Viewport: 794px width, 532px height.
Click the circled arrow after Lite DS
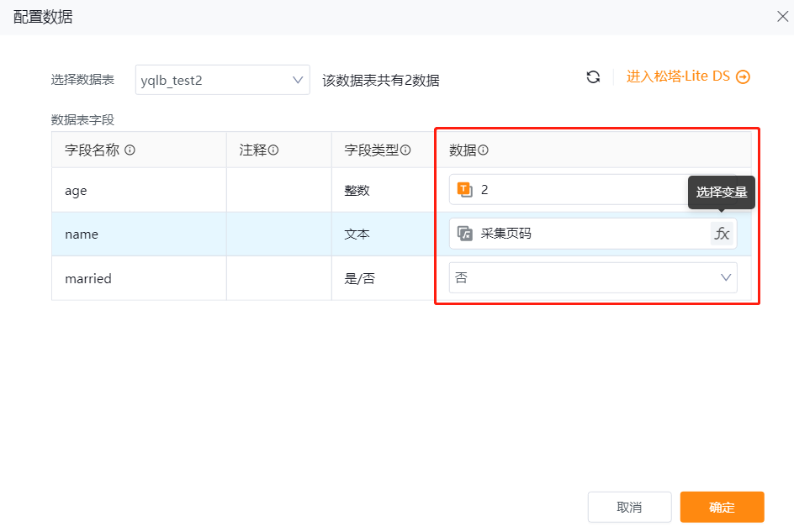[743, 77]
